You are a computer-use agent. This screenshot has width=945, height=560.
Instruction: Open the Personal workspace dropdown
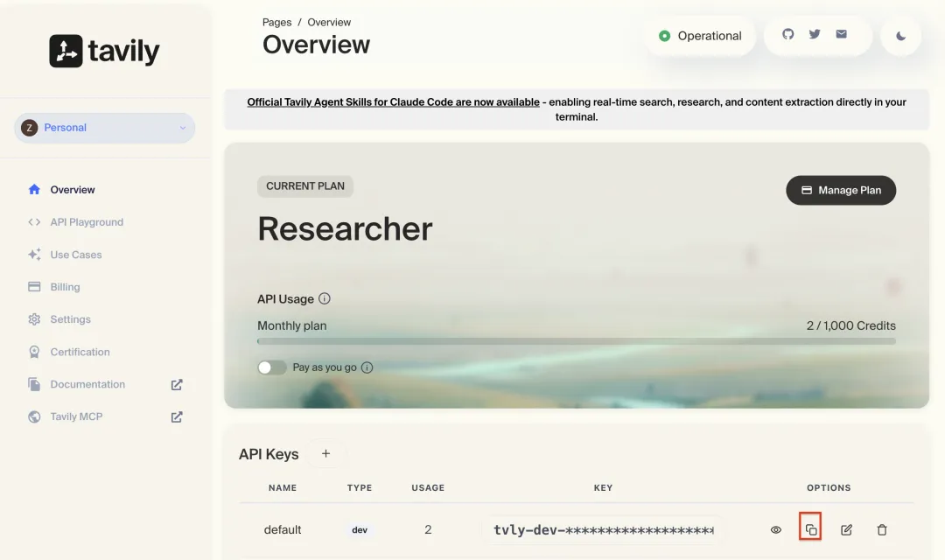click(x=105, y=128)
